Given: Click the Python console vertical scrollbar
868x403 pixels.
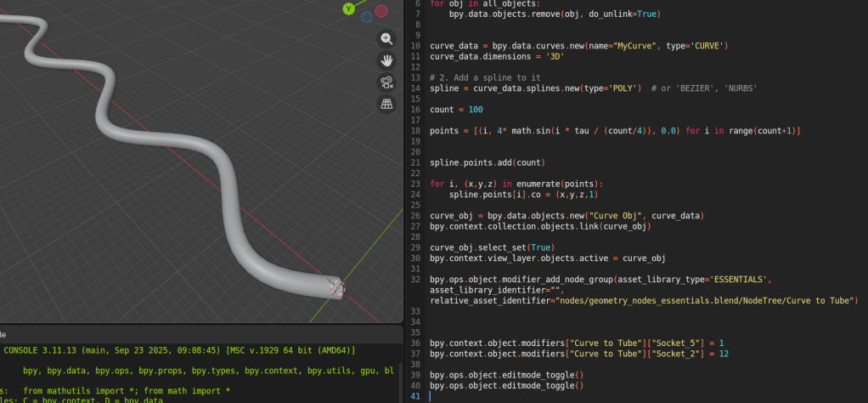Looking at the screenshot, I should click(398, 372).
